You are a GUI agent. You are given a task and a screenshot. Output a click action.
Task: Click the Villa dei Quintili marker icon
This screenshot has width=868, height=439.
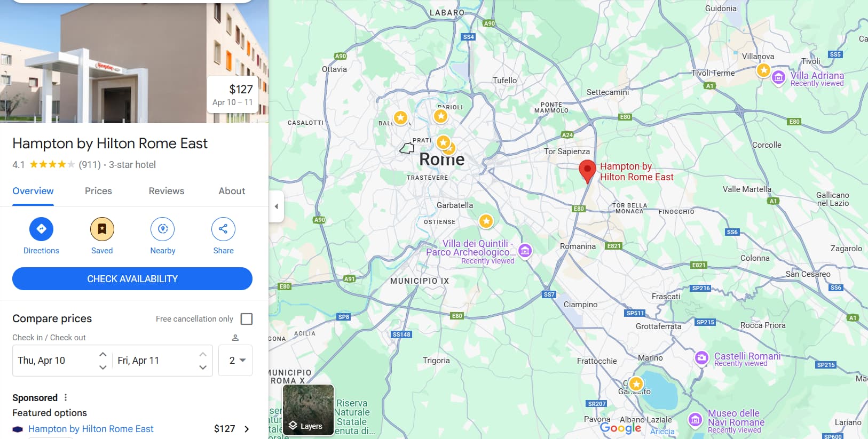point(525,250)
